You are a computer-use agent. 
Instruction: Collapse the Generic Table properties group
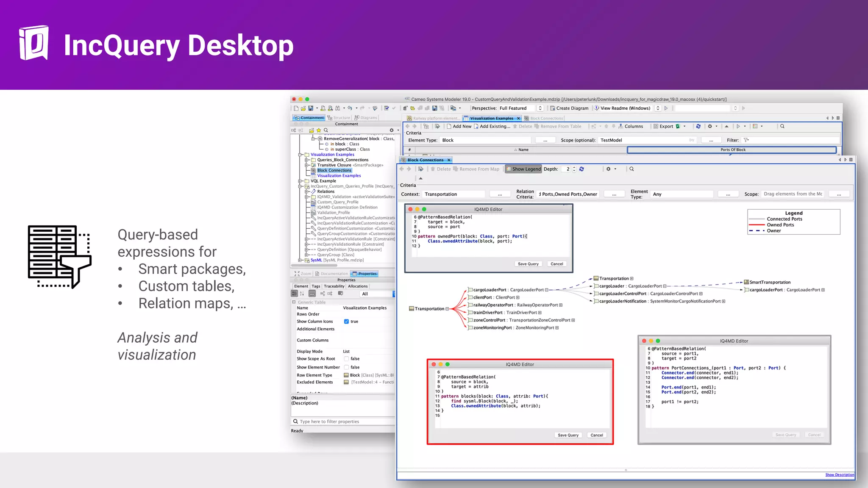(294, 302)
